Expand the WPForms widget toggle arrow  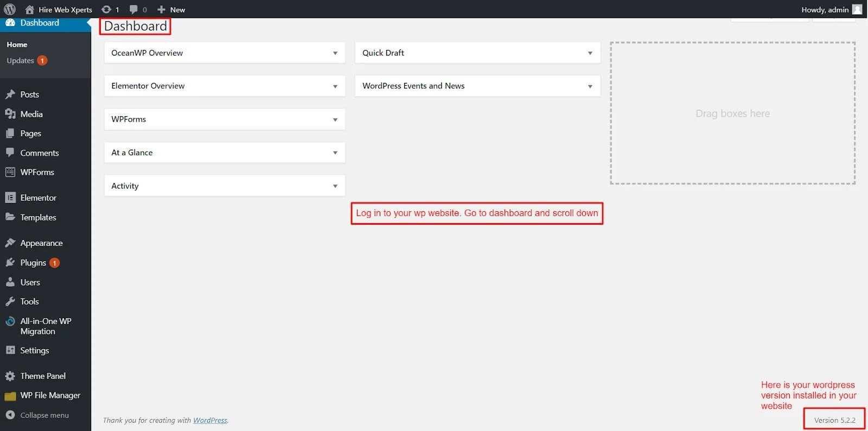coord(335,119)
